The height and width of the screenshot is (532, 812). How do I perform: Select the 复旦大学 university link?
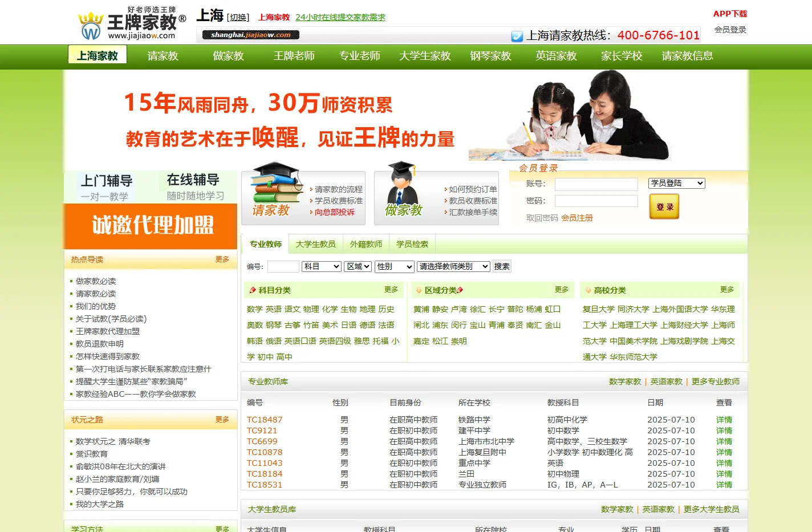pos(599,309)
